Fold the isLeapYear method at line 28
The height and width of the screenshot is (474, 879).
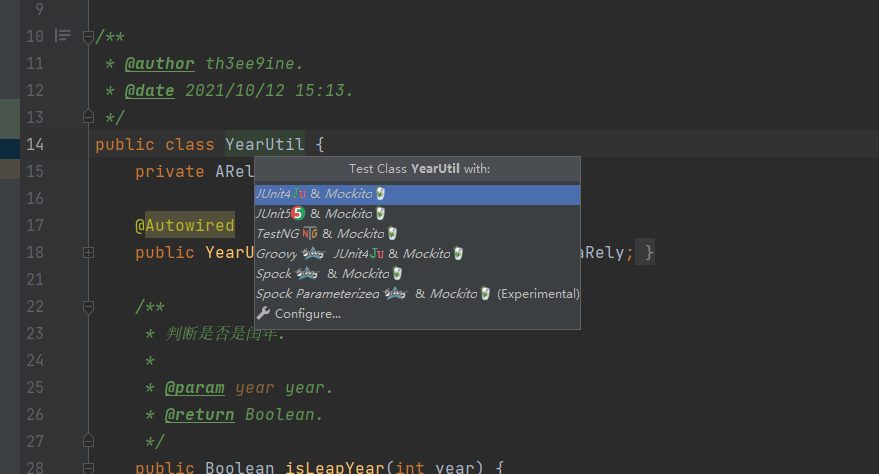pyautogui.click(x=88, y=467)
